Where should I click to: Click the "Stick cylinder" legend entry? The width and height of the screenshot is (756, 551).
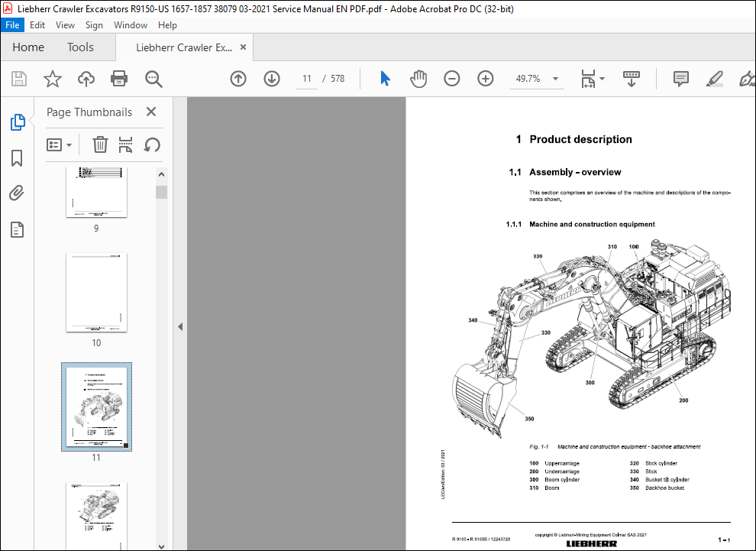tap(661, 463)
